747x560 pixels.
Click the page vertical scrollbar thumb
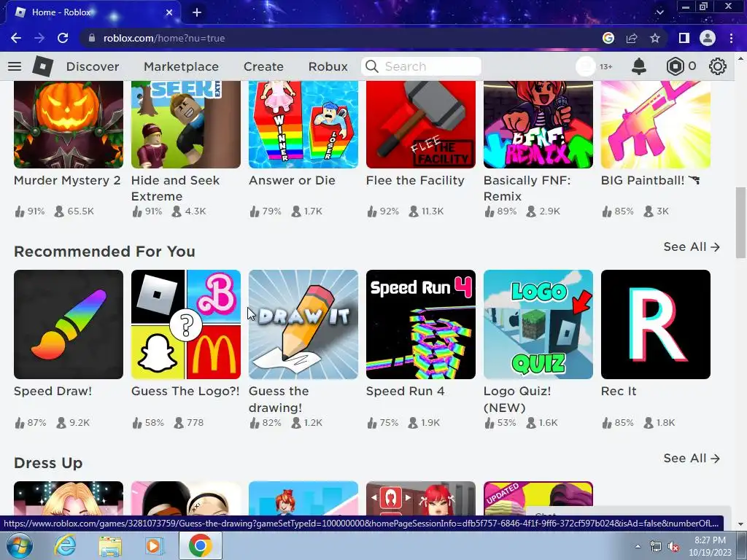tap(740, 223)
